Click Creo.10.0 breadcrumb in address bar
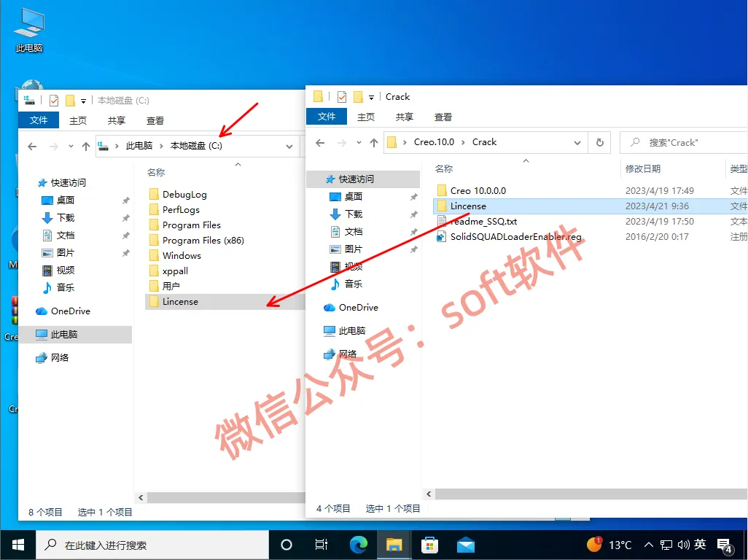Screen dimensions: 748x560 (x=434, y=142)
